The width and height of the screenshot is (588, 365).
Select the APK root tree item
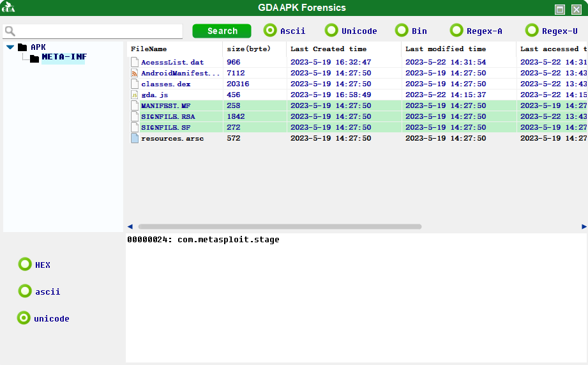tap(38, 47)
